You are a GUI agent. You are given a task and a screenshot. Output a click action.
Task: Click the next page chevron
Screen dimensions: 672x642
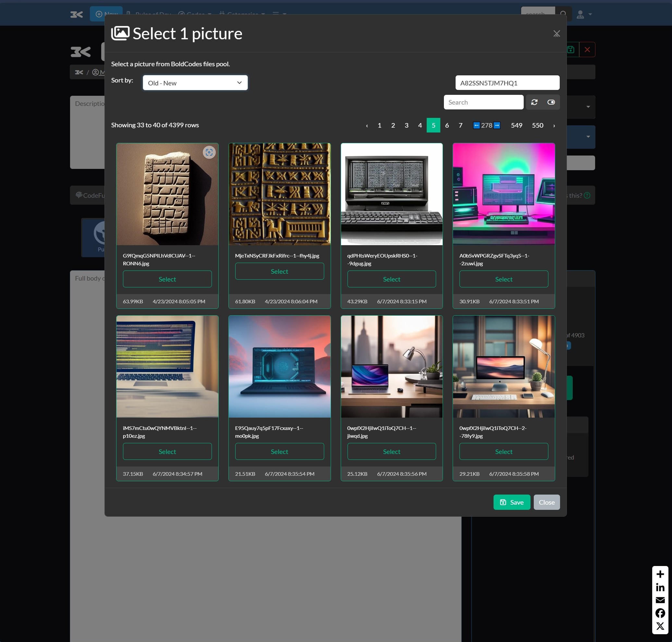(554, 126)
